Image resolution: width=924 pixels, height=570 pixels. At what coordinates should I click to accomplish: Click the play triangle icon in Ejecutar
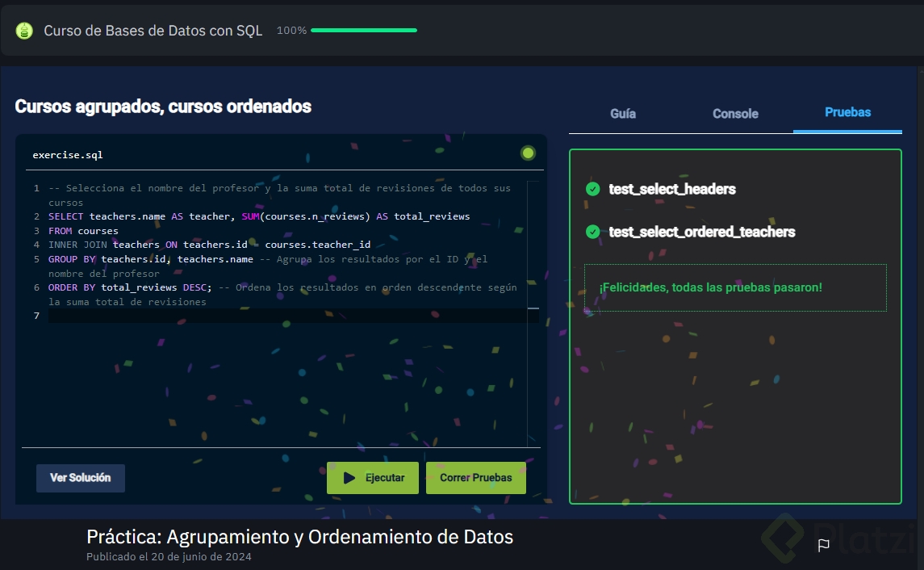click(x=349, y=478)
